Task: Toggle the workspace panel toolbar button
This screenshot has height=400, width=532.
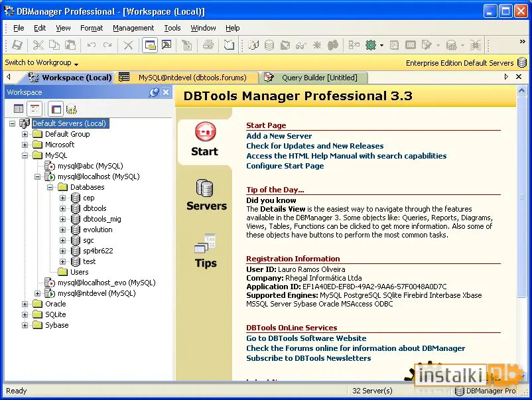Action: [150, 45]
